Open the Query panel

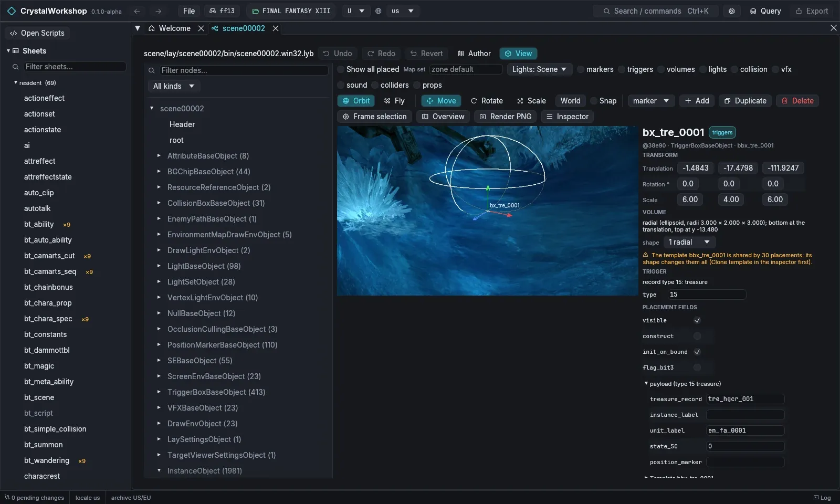pyautogui.click(x=765, y=11)
